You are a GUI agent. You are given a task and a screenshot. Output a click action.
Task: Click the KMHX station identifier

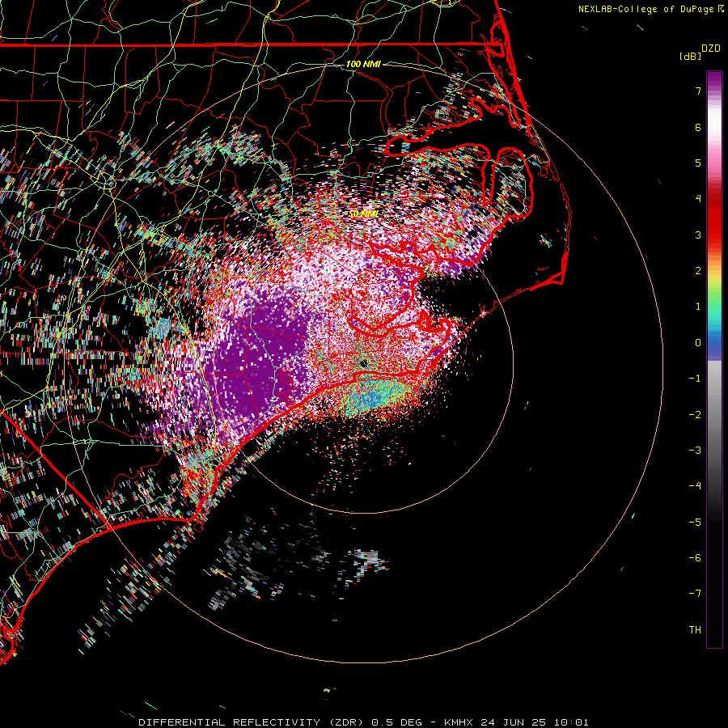coord(459,722)
